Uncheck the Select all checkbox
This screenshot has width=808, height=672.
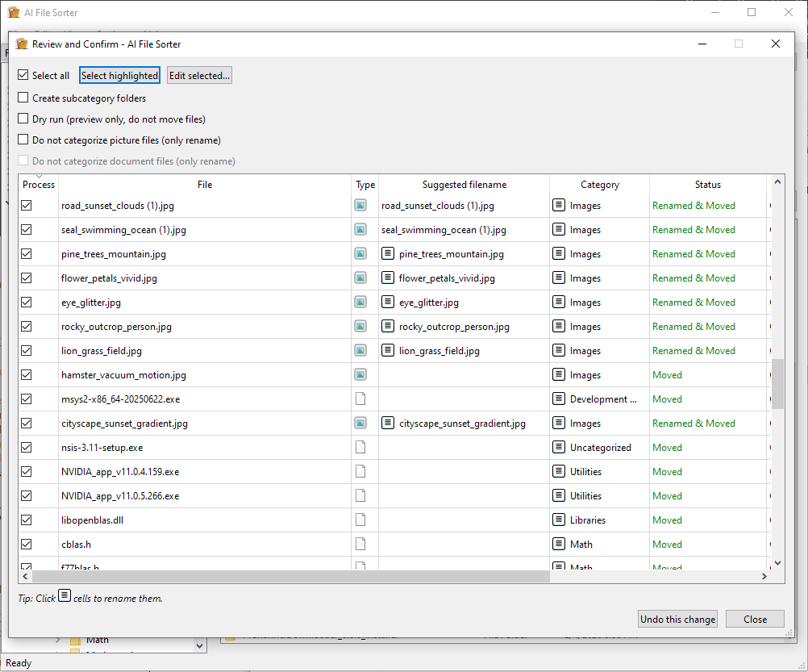23,75
